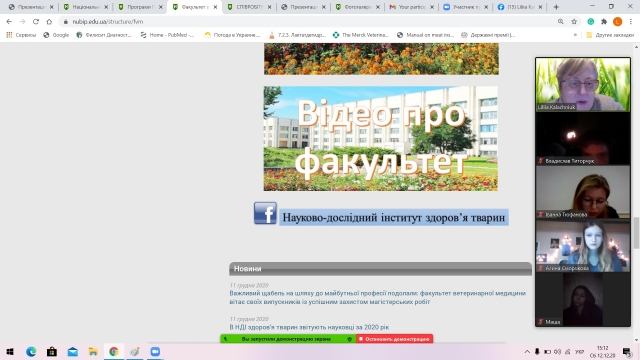Open the green Grammarly-style extension icon
The height and width of the screenshot is (360, 640).
591,22
